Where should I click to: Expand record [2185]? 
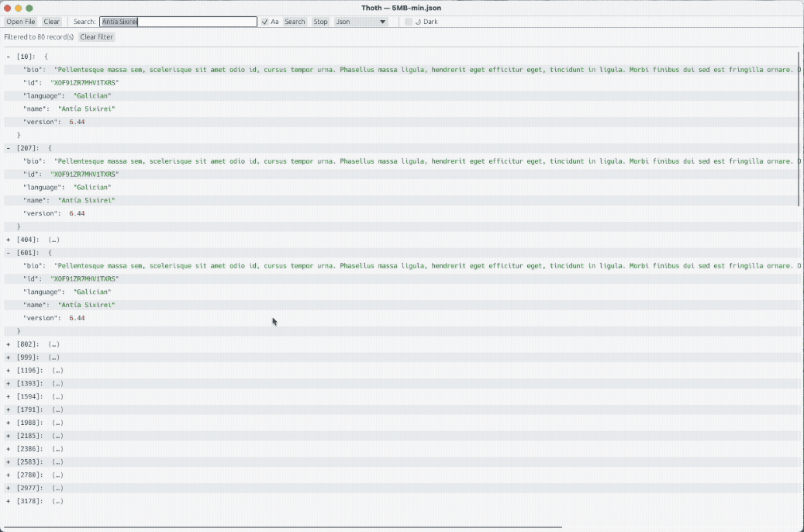9,436
